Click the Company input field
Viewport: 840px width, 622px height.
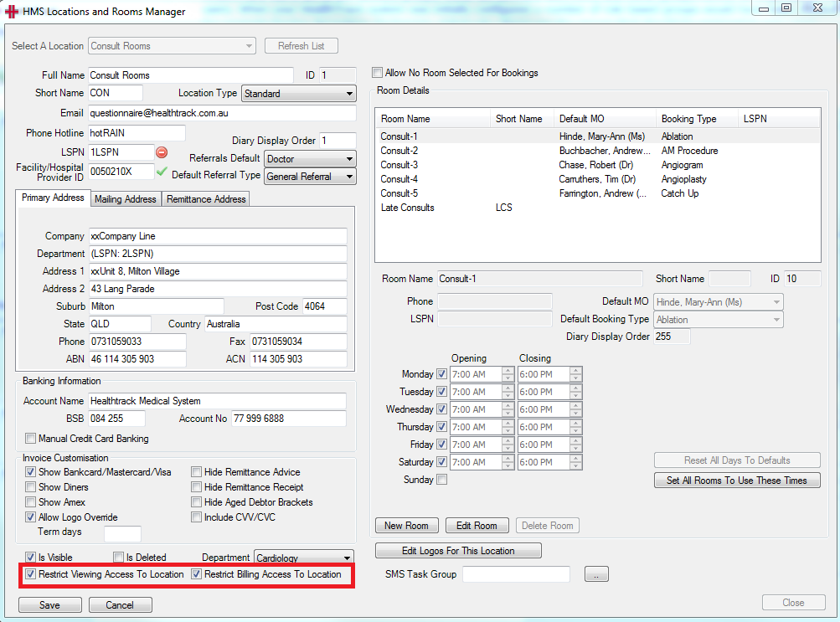(218, 236)
